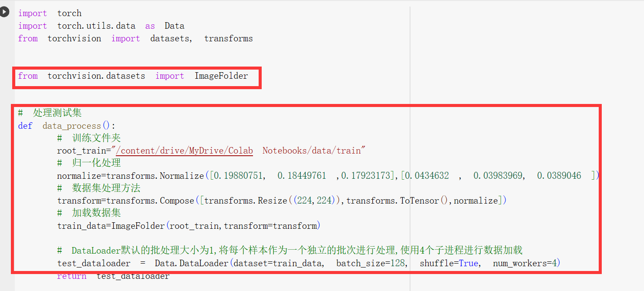Click transforms.Normalize in the normalize line

[155, 176]
